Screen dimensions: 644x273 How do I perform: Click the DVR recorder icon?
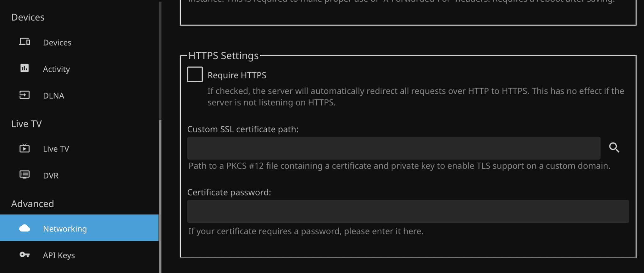(25, 175)
